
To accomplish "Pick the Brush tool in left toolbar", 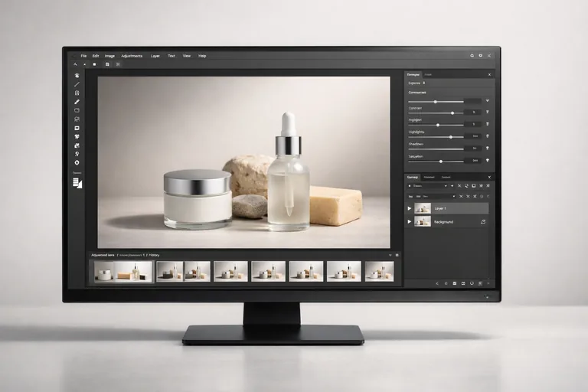I will coord(77,102).
